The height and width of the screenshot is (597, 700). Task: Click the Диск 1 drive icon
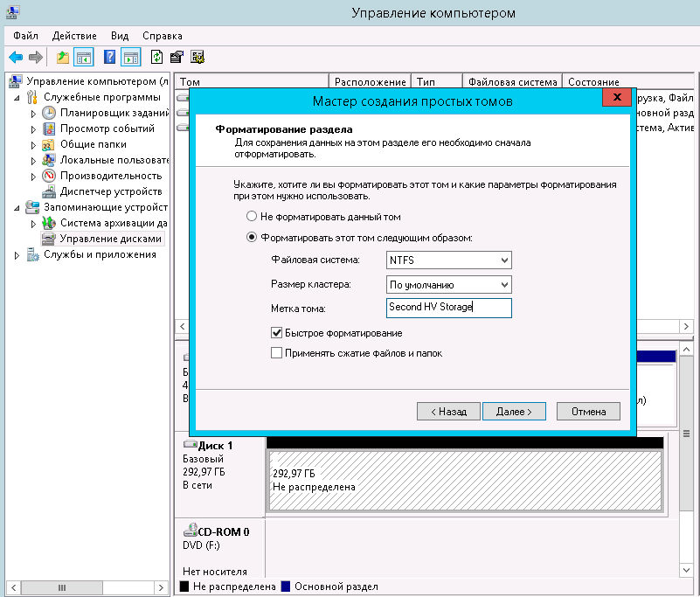tap(191, 444)
